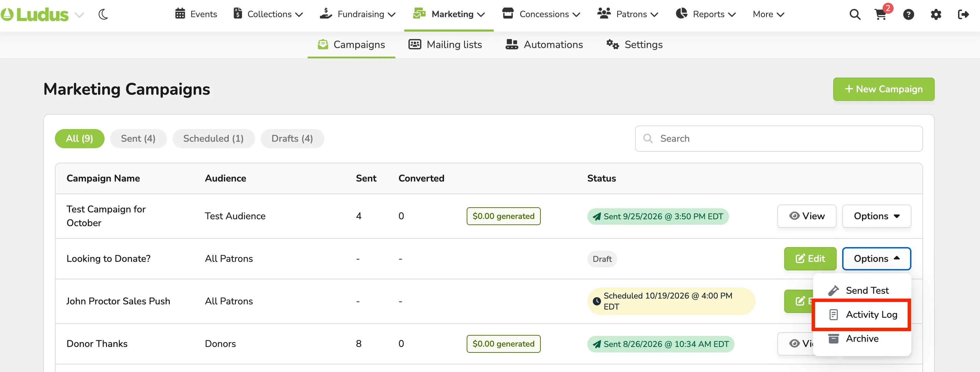
Task: Expand the Patrons menu
Action: pos(628,14)
